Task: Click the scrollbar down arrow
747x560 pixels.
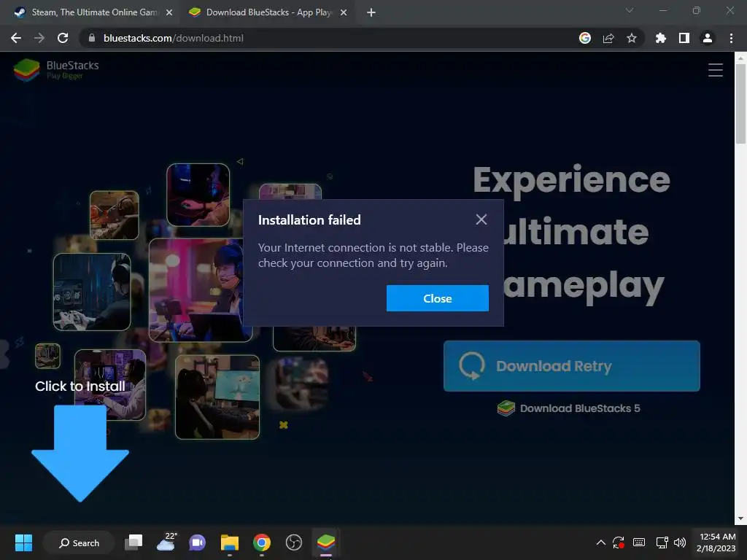Action: point(740,518)
